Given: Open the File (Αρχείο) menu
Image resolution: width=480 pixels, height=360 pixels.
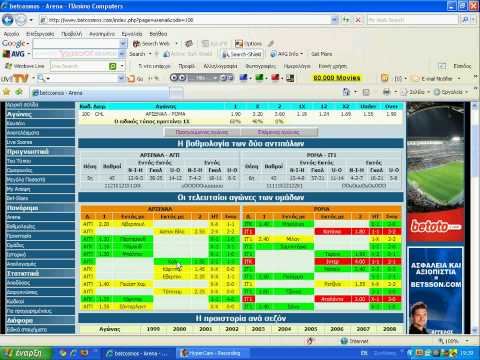Looking at the screenshot, I should [12, 34].
